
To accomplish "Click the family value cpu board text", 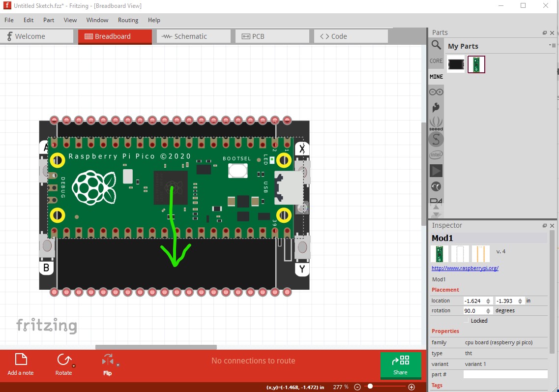I will pyautogui.click(x=499, y=342).
